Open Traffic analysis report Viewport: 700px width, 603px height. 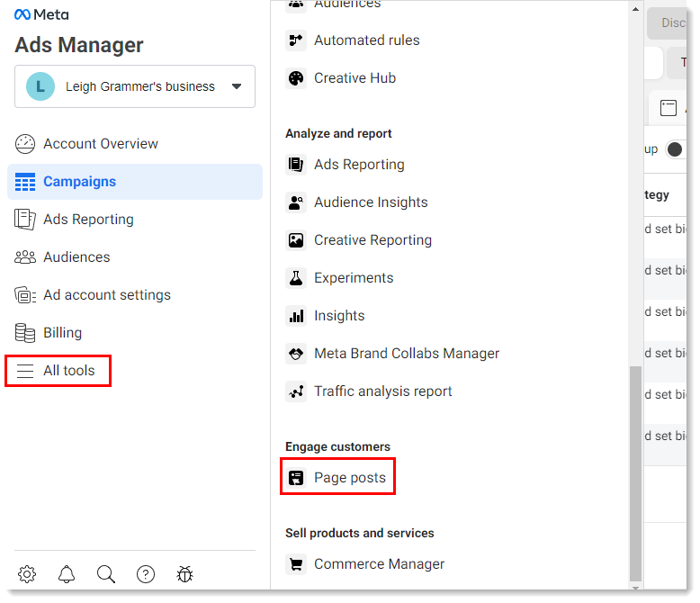click(383, 391)
